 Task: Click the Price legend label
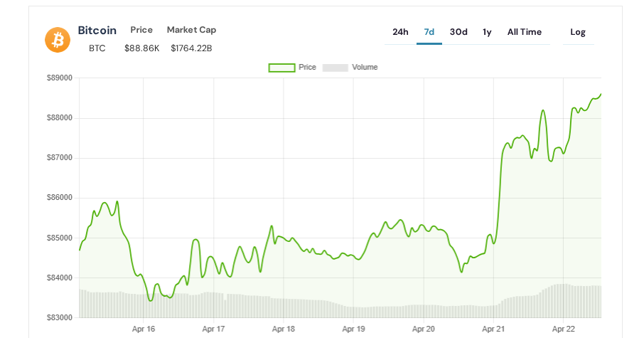click(307, 67)
